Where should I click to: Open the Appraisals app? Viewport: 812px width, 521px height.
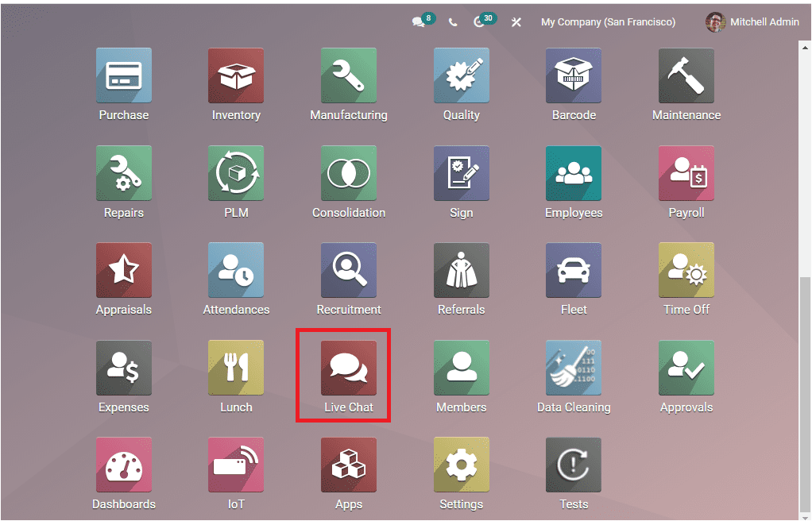(124, 270)
